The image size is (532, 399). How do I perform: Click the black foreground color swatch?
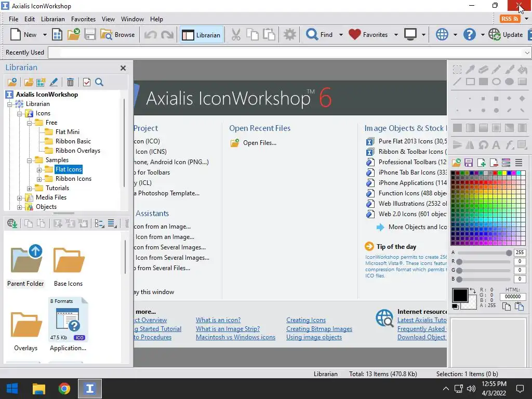pos(460,295)
